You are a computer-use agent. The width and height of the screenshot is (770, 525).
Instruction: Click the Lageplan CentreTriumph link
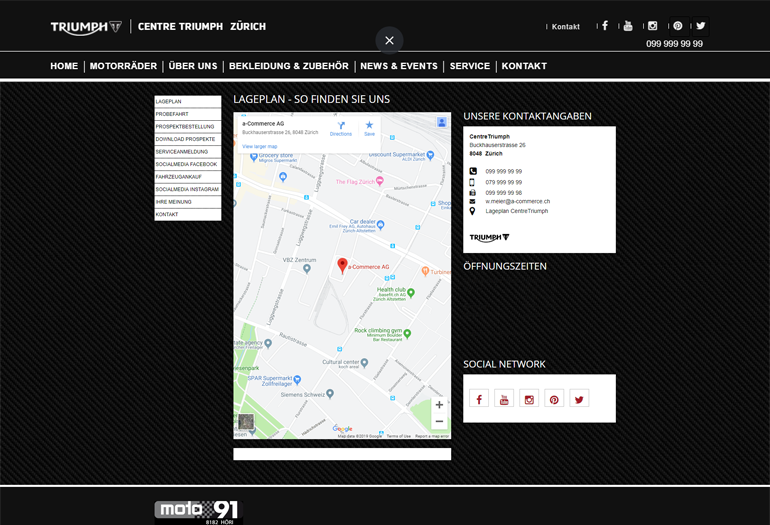[x=517, y=211]
